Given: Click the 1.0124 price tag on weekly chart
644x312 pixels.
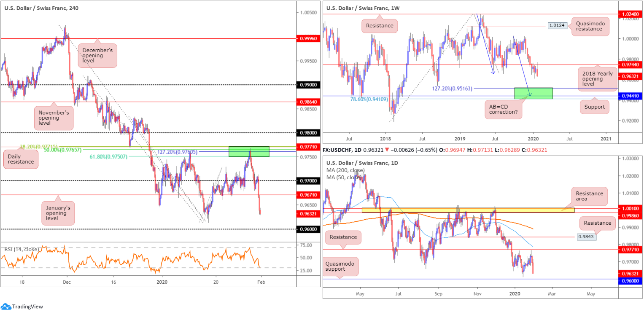Looking at the screenshot, I should pyautogui.click(x=556, y=26).
